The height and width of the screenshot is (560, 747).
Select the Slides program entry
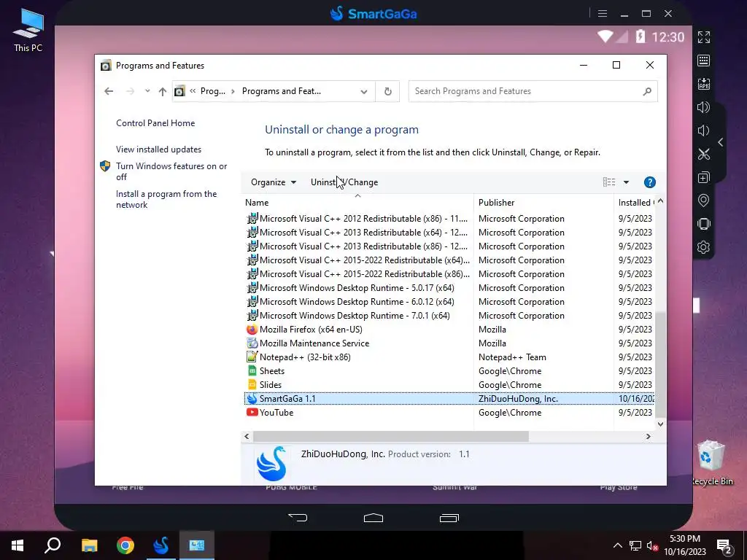[449, 385]
